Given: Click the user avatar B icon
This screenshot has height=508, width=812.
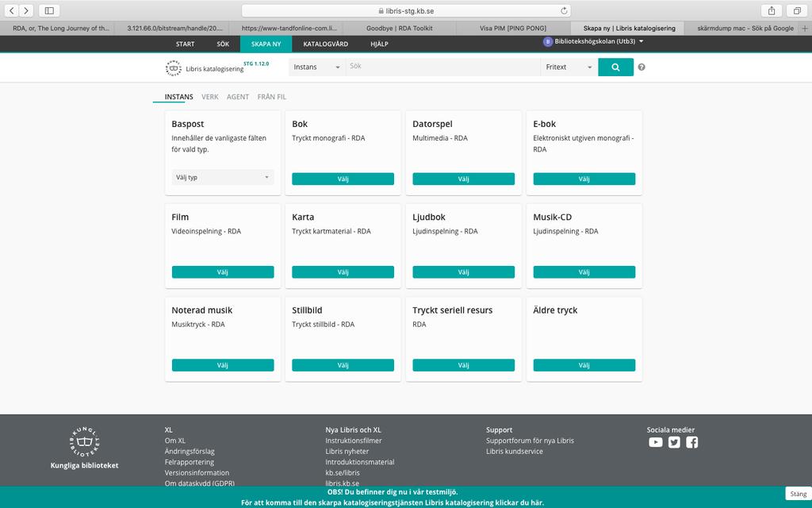Looking at the screenshot, I should pyautogui.click(x=547, y=41).
